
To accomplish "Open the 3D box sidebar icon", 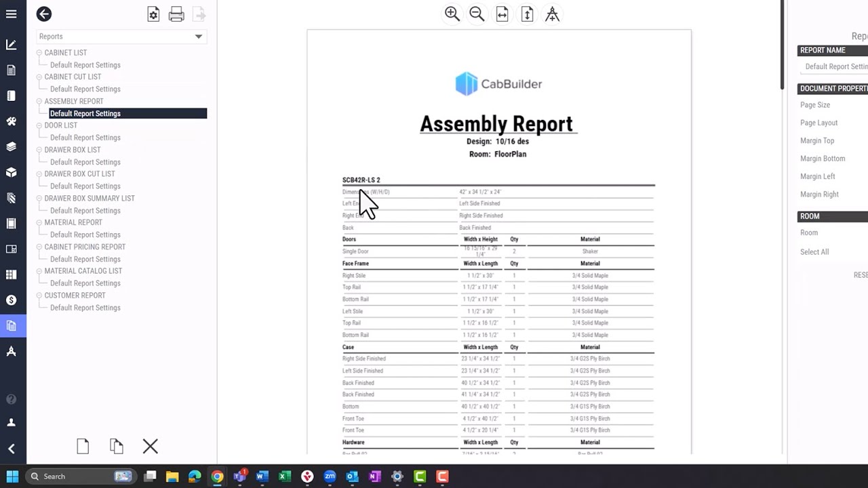I will click(x=11, y=172).
